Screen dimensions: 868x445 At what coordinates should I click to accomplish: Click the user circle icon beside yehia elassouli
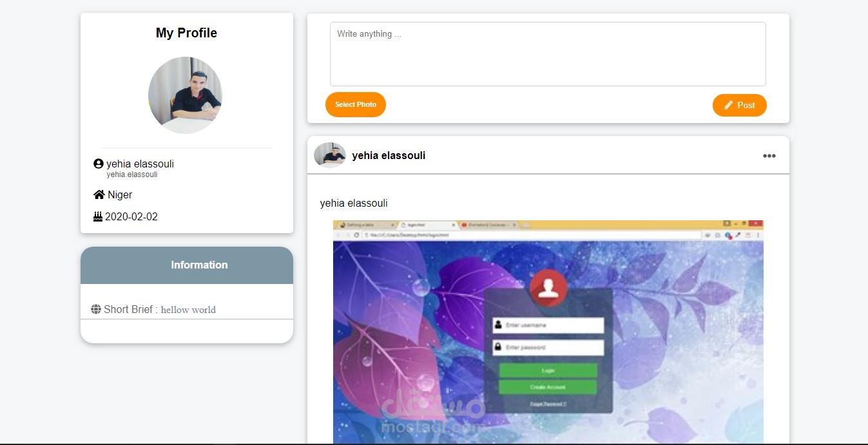click(x=99, y=164)
